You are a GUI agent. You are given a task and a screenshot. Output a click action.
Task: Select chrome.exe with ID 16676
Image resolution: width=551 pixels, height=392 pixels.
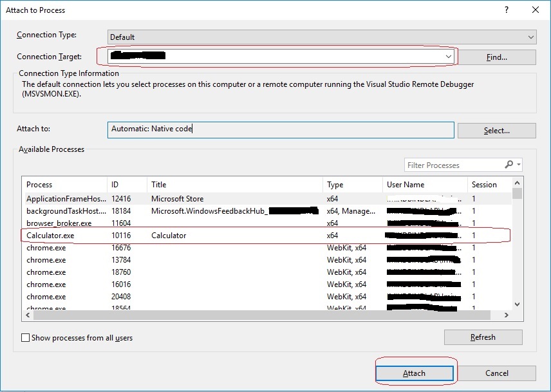(x=193, y=247)
